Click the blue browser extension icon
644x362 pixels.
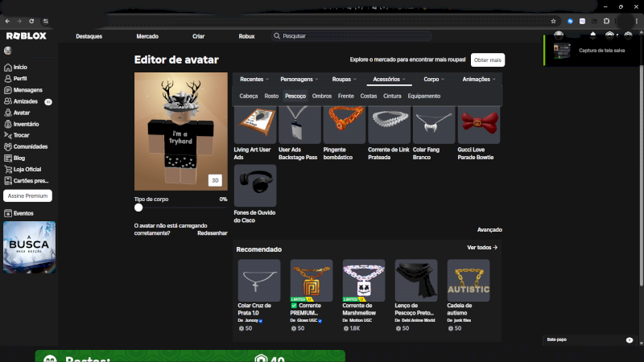(570, 21)
